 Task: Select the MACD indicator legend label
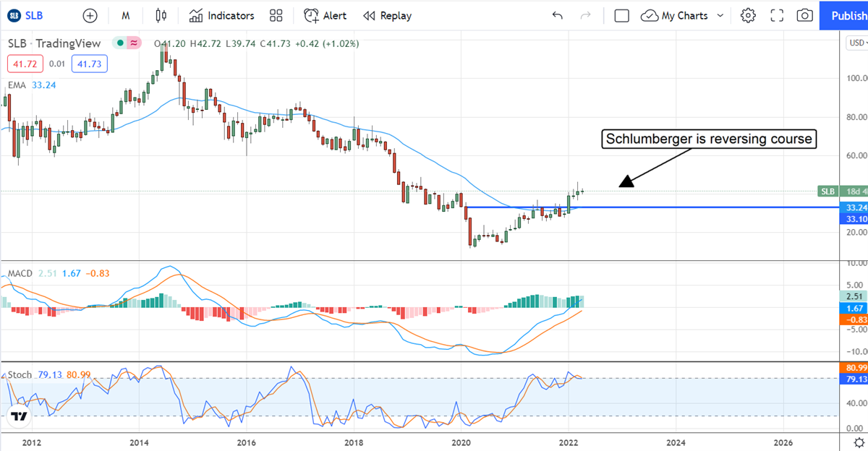(x=20, y=274)
